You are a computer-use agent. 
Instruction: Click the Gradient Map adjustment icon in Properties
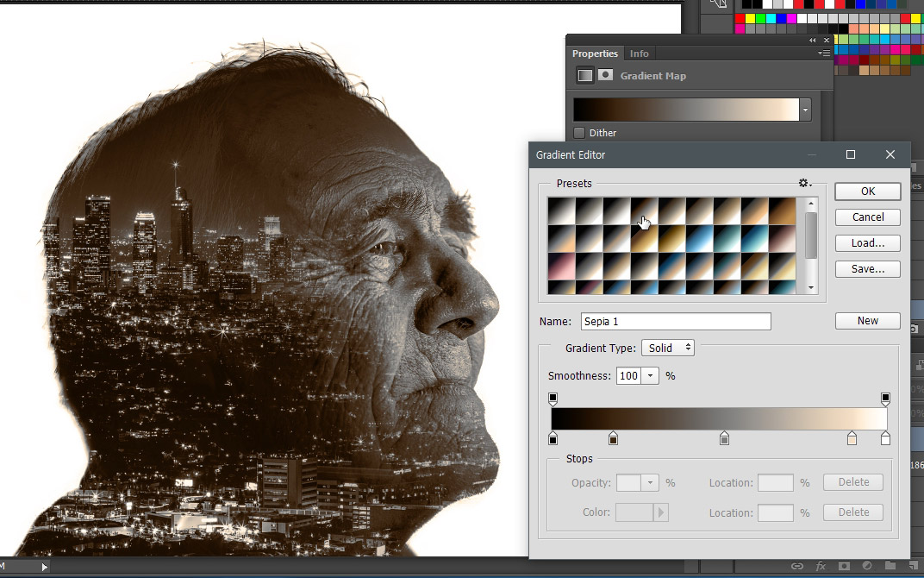point(584,76)
